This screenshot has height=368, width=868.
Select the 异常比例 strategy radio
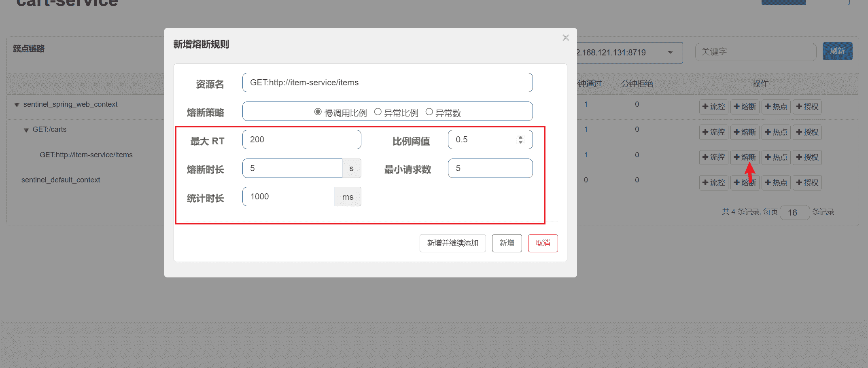tap(378, 112)
